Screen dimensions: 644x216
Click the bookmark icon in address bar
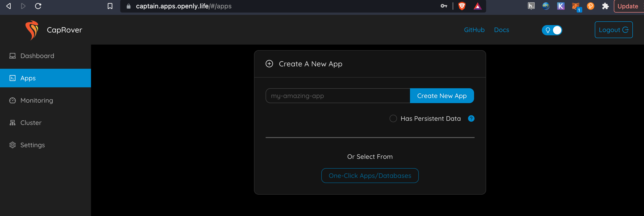110,6
